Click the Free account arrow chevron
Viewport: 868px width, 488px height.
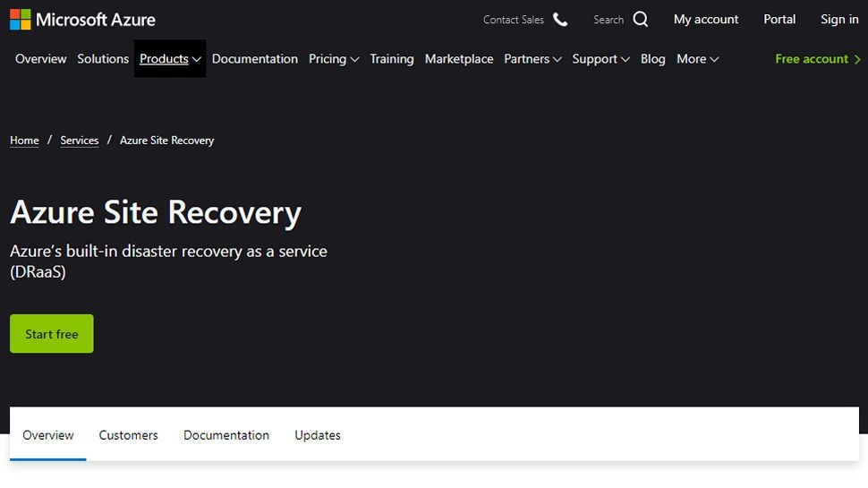pos(857,59)
